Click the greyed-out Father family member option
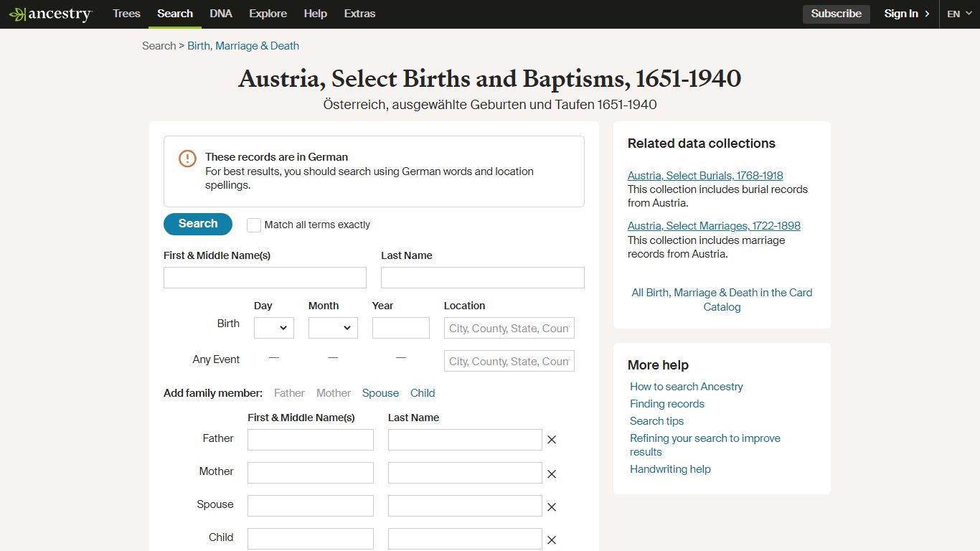The height and width of the screenshot is (551, 980). click(x=289, y=393)
